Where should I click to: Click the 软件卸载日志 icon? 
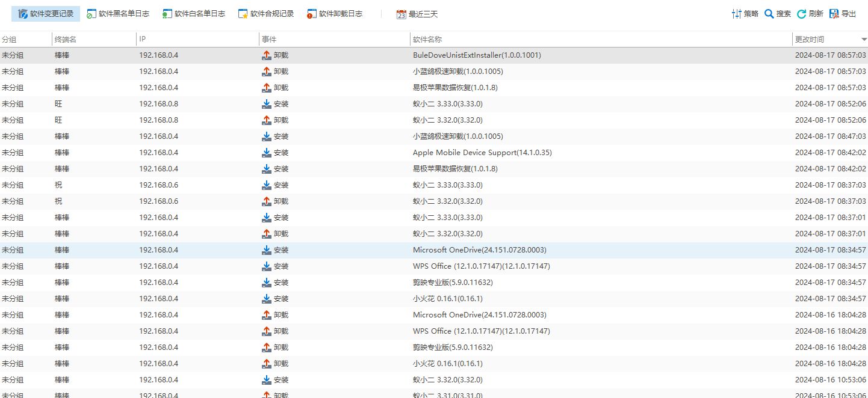click(x=311, y=14)
